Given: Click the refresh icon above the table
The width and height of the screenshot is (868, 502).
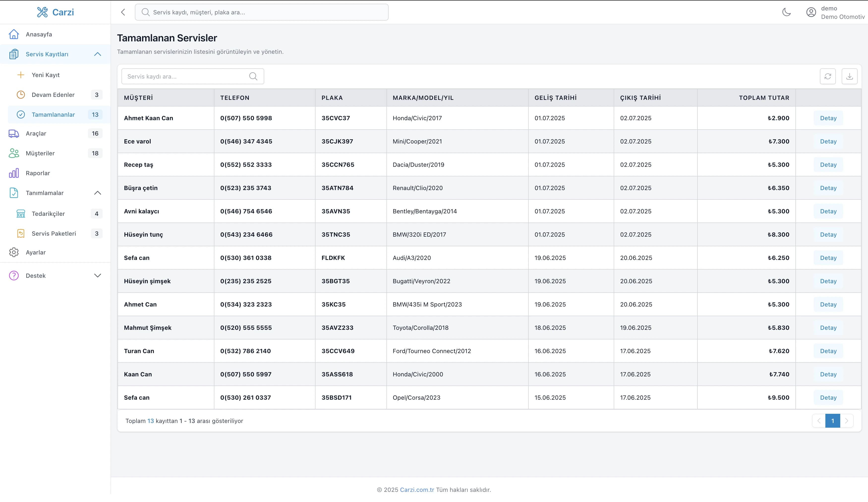Looking at the screenshot, I should click(828, 76).
